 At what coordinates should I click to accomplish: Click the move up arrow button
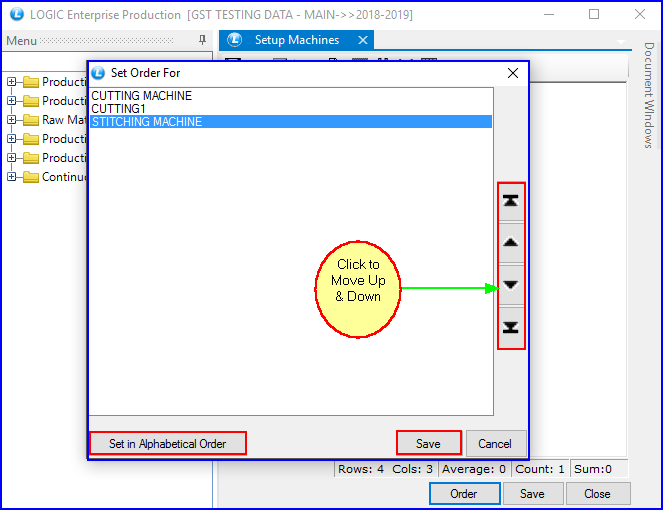pyautogui.click(x=511, y=242)
